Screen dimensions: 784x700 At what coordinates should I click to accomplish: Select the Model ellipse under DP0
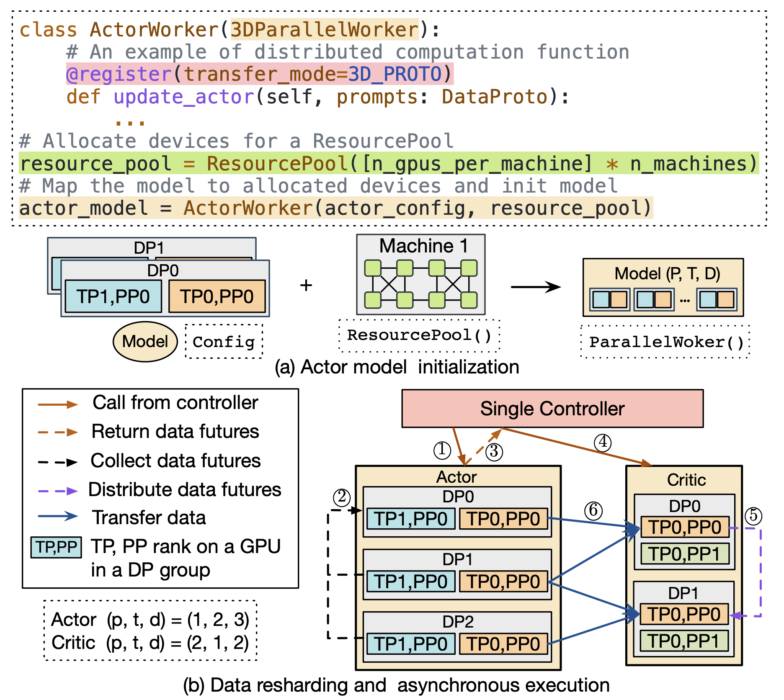point(145,342)
